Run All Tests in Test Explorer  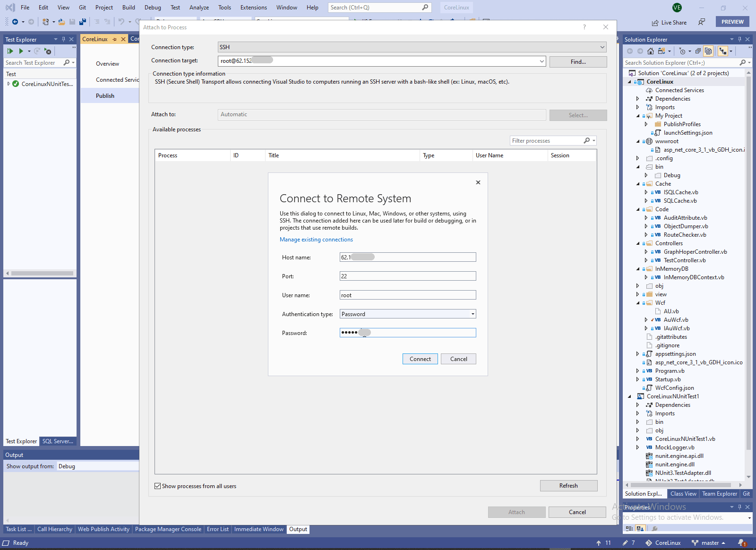coord(10,51)
